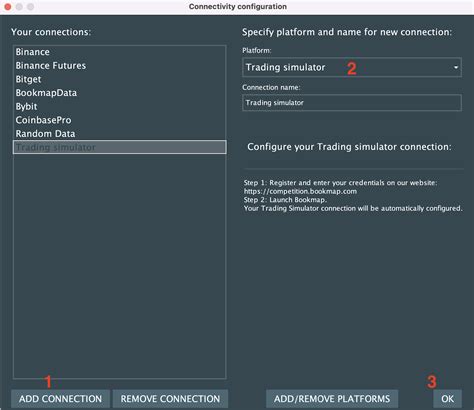Select the Bybit connection
This screenshot has width=474, height=410.
point(119,107)
